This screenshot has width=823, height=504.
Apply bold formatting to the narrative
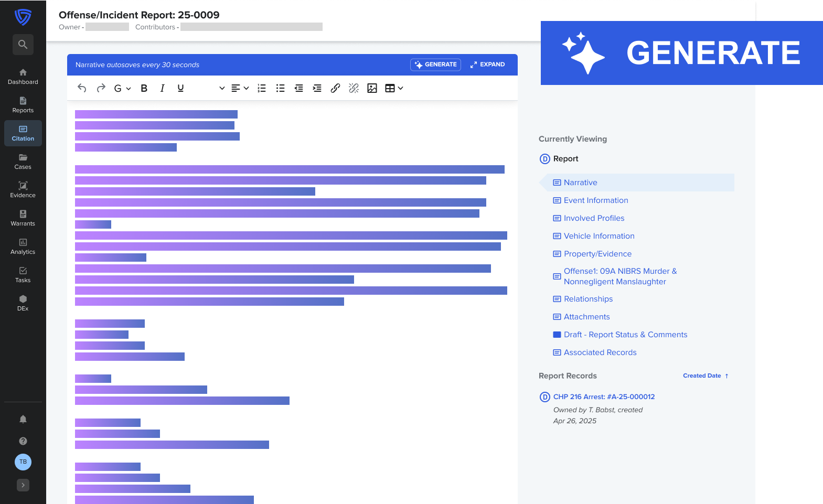click(x=144, y=88)
